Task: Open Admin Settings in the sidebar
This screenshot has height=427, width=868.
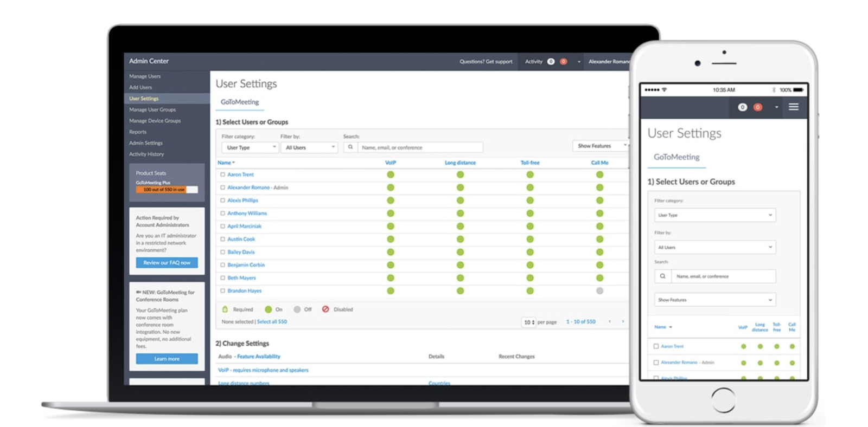Action: pyautogui.click(x=146, y=143)
